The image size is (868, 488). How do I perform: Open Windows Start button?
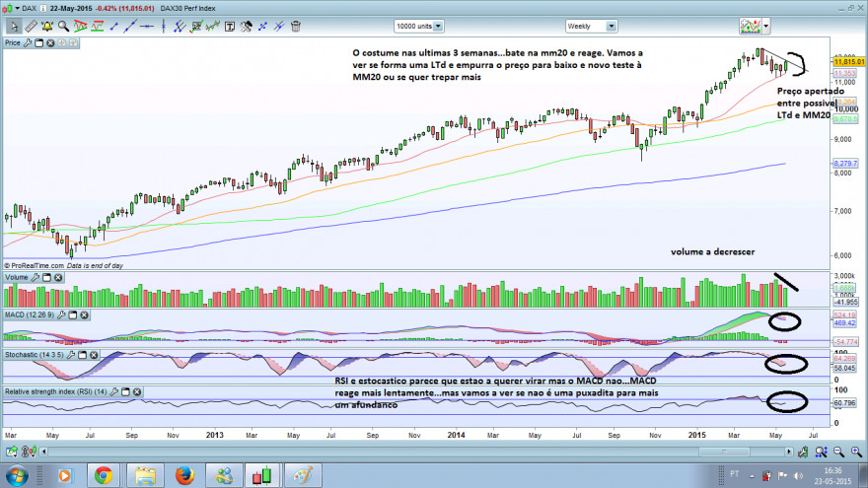tap(17, 475)
